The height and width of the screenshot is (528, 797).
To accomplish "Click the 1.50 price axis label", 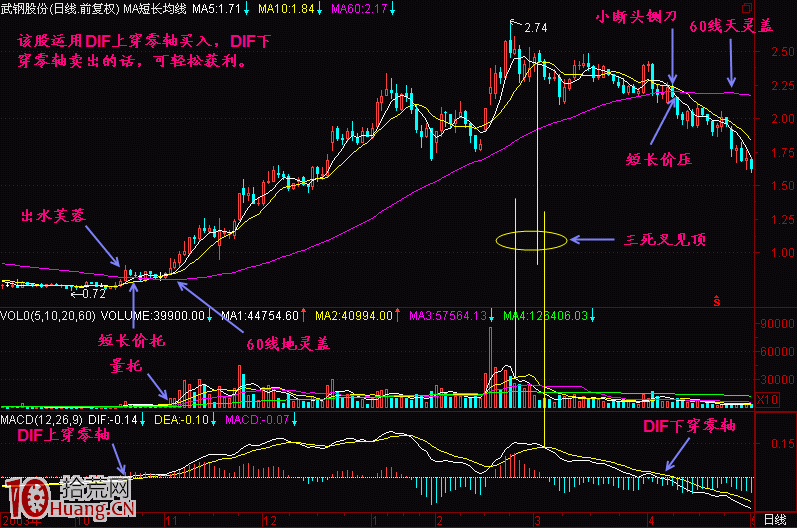I will point(782,185).
